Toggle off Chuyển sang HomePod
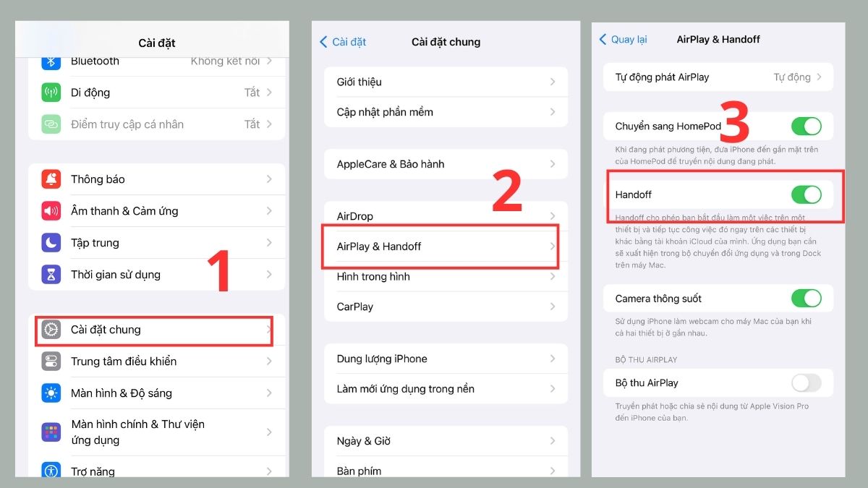 coord(808,126)
